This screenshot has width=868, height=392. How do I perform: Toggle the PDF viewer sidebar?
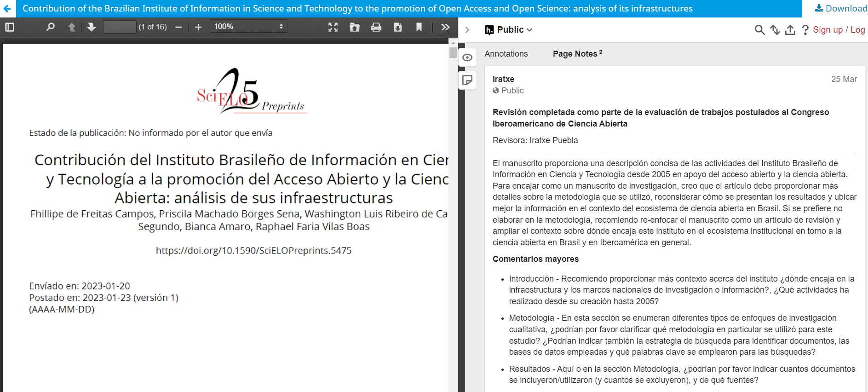coord(10,27)
